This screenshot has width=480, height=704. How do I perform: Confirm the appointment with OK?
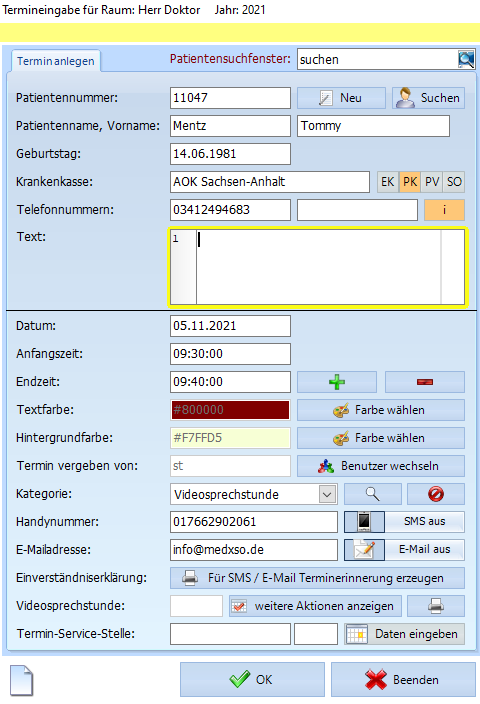[x=252, y=680]
